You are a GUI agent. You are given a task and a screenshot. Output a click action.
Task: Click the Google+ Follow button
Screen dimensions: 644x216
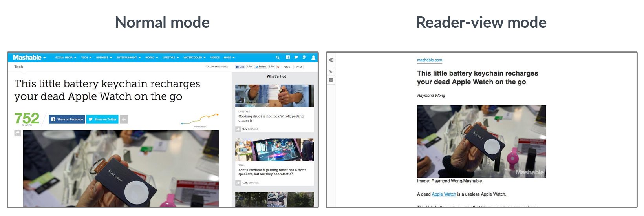click(285, 67)
